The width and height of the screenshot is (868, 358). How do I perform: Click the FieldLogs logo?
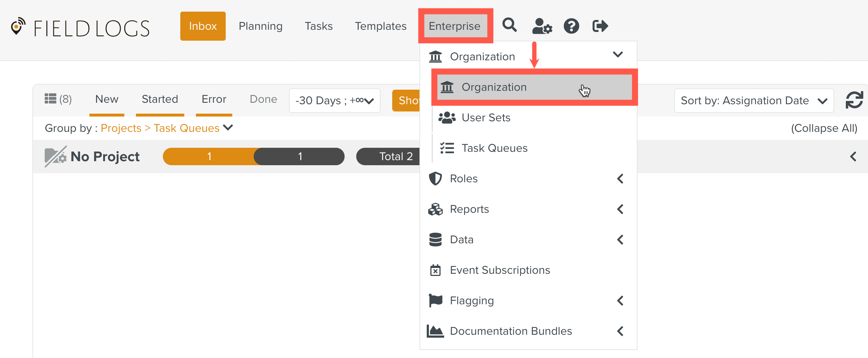coord(81,28)
